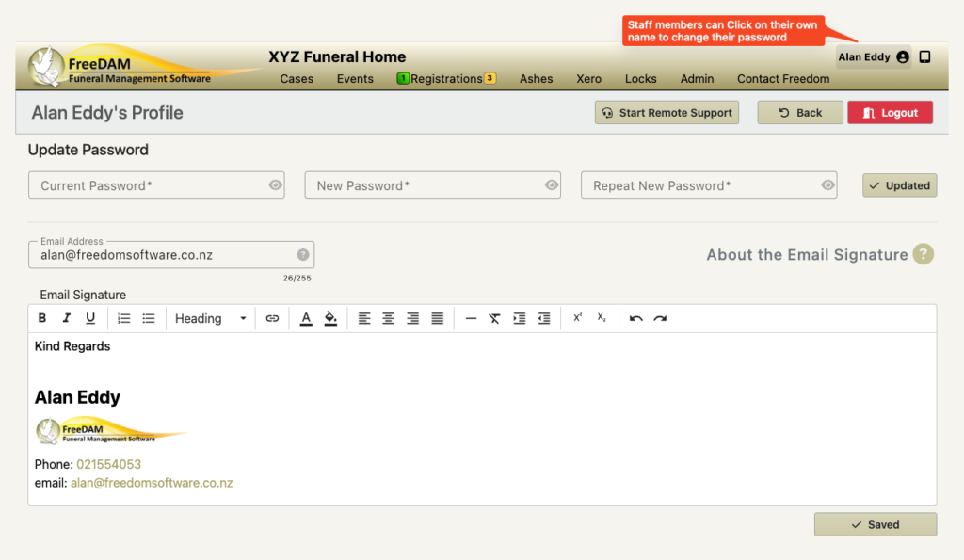Undo last edit in signature editor
This screenshot has height=560, width=964.
[x=635, y=318]
